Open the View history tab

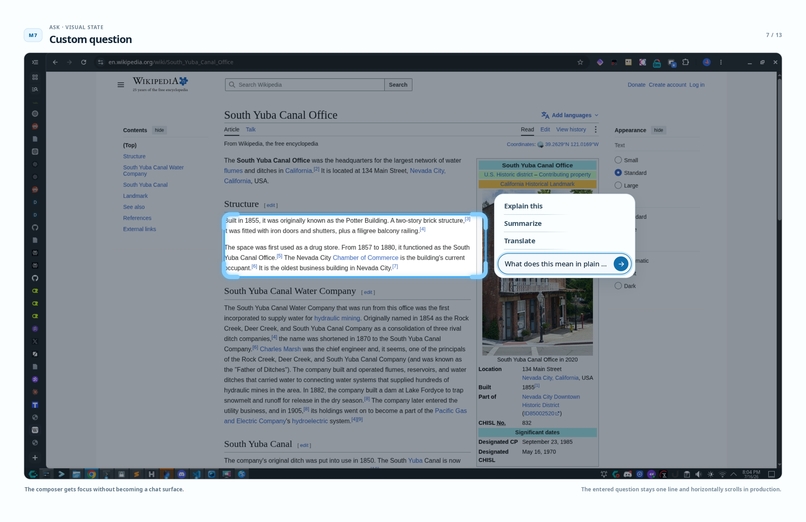click(571, 129)
